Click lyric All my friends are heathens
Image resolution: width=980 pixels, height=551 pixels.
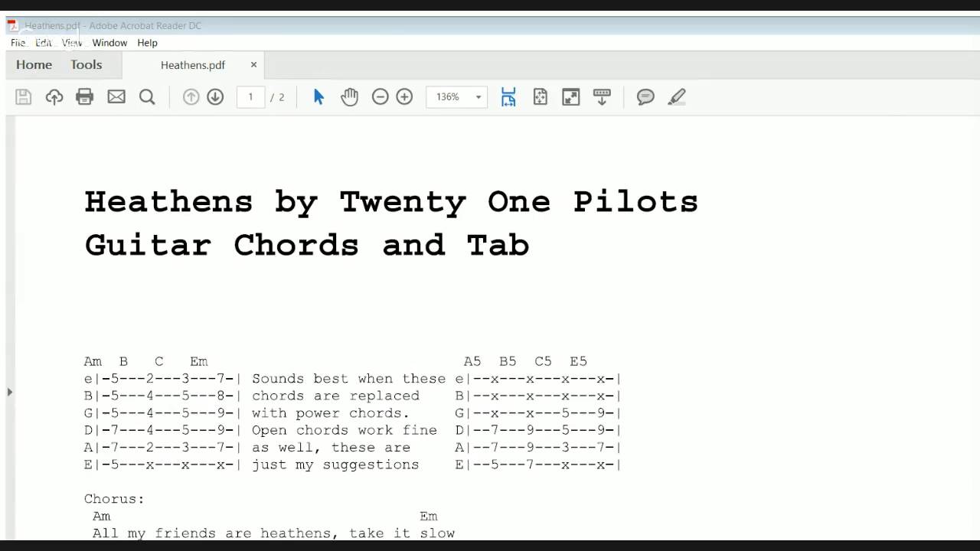pos(214,533)
